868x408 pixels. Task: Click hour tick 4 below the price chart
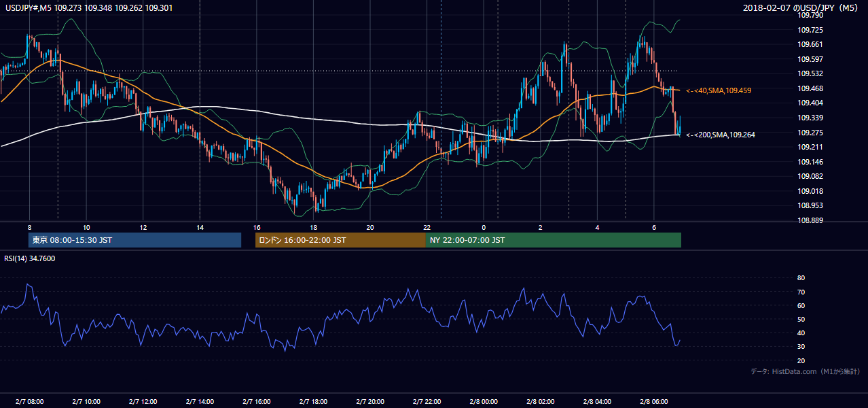coord(598,227)
